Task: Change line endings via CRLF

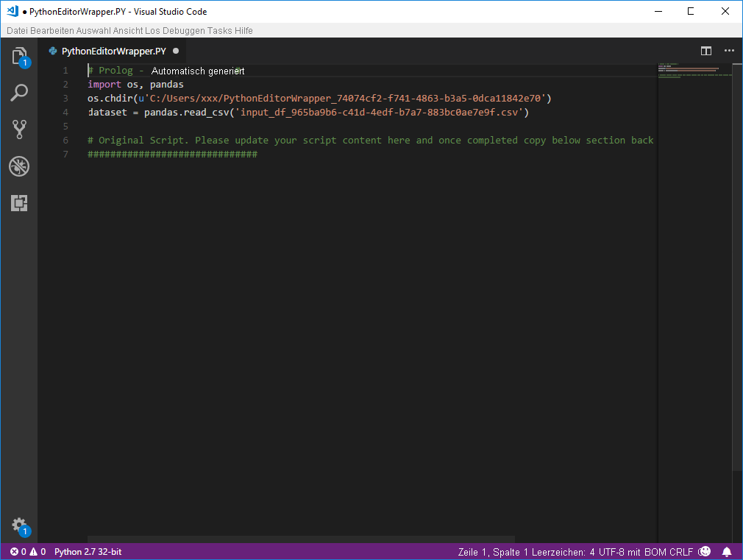Action: coord(681,551)
